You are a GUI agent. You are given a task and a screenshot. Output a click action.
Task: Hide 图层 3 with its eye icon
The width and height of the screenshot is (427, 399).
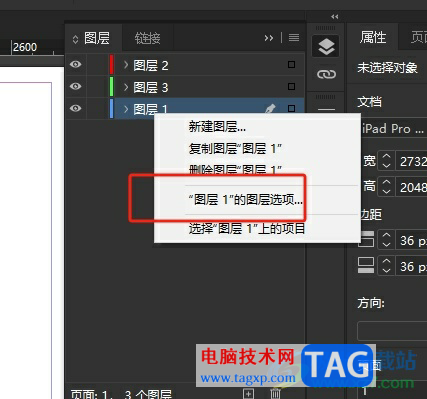[76, 86]
